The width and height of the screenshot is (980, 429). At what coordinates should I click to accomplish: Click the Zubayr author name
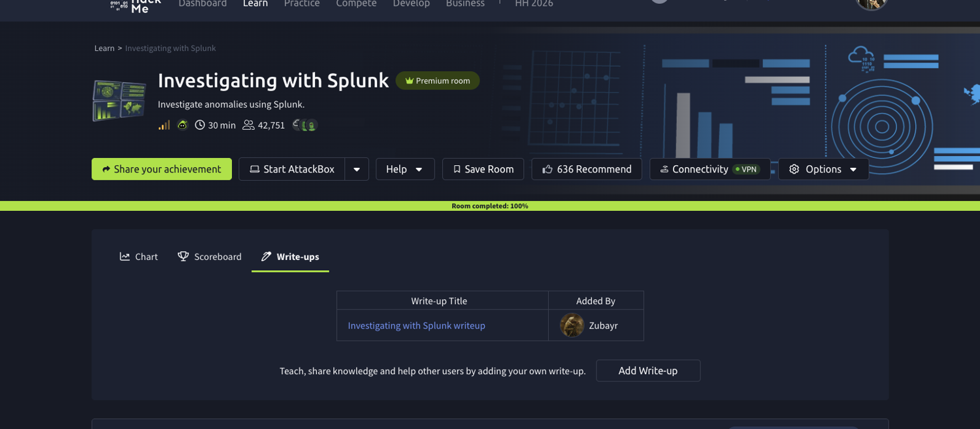pyautogui.click(x=603, y=325)
